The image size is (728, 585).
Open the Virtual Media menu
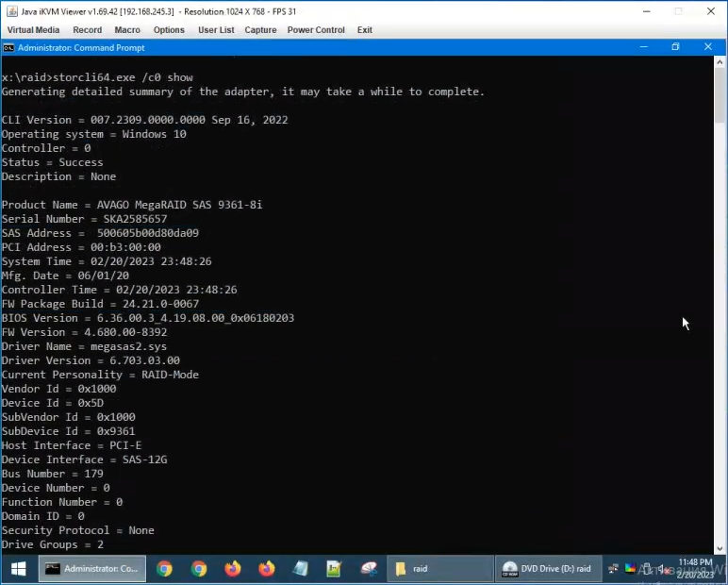point(33,30)
